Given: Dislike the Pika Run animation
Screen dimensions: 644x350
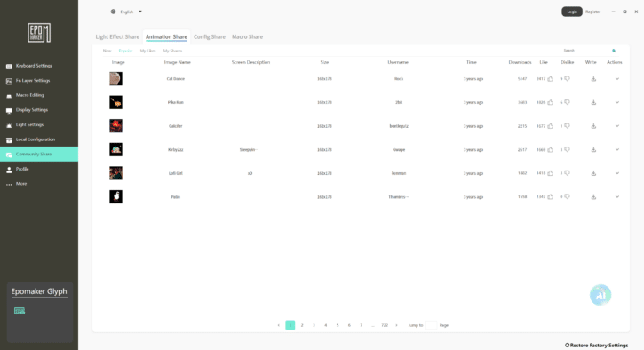Looking at the screenshot, I should coord(568,102).
